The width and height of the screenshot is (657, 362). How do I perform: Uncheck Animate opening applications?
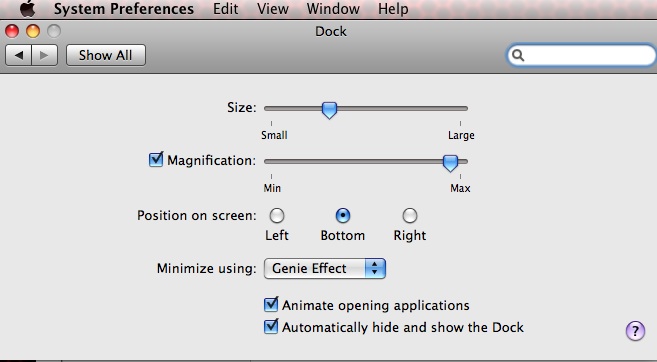pyautogui.click(x=271, y=305)
